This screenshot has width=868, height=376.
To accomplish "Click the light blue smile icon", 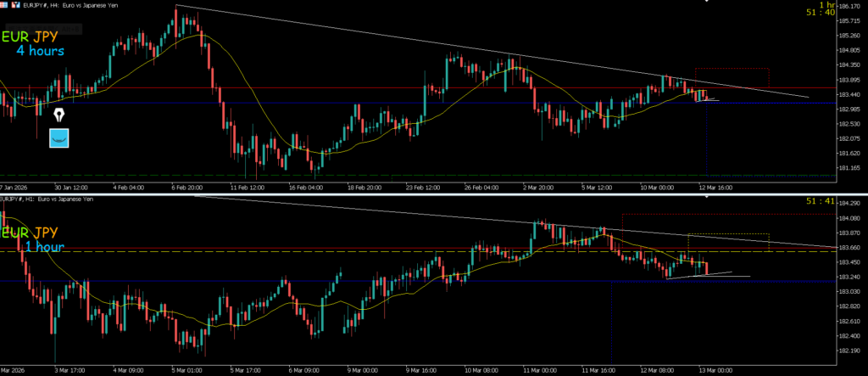I will click(60, 138).
